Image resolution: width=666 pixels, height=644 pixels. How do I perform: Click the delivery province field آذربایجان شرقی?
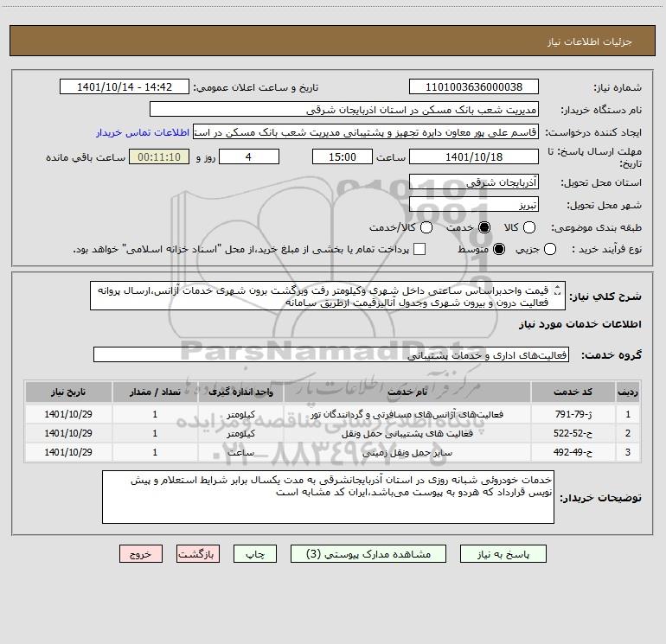coord(474,182)
